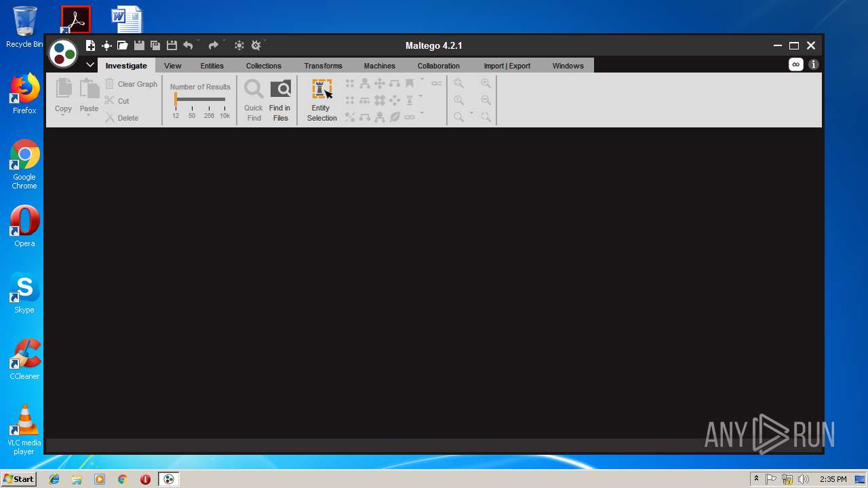The height and width of the screenshot is (488, 868).
Task: Expand dropdown arrow in bottom selection row
Action: tap(422, 113)
